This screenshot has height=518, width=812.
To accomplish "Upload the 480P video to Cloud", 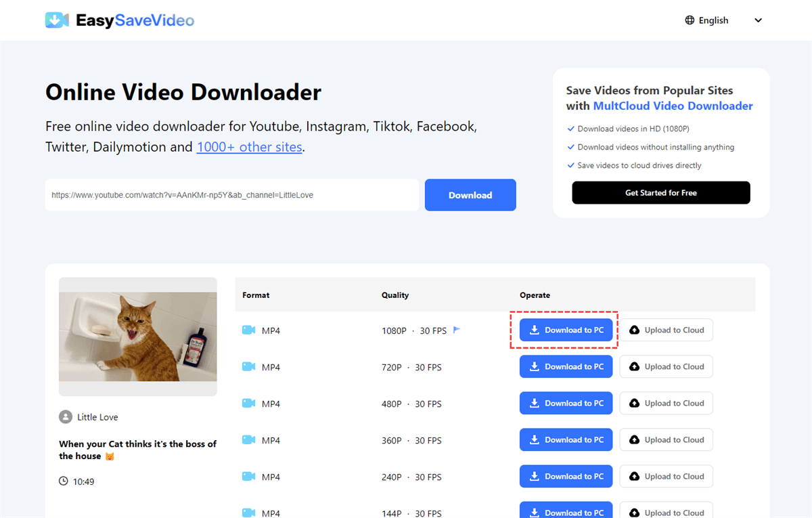I will click(667, 403).
